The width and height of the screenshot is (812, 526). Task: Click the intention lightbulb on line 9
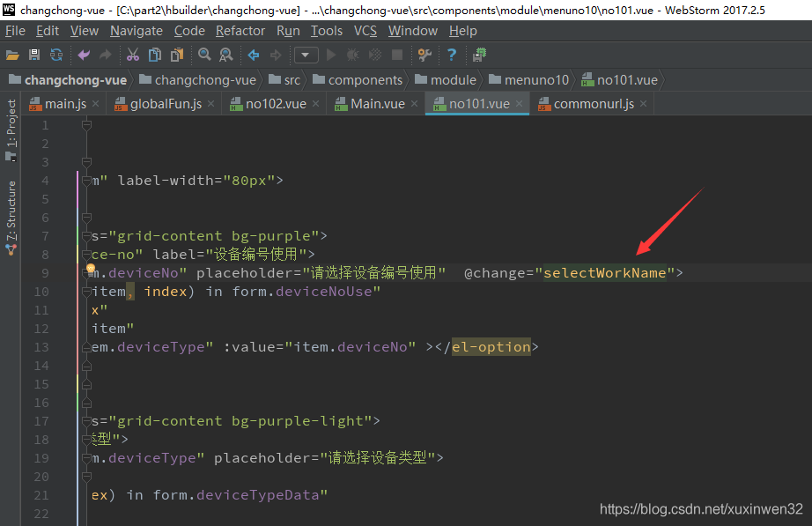click(91, 268)
